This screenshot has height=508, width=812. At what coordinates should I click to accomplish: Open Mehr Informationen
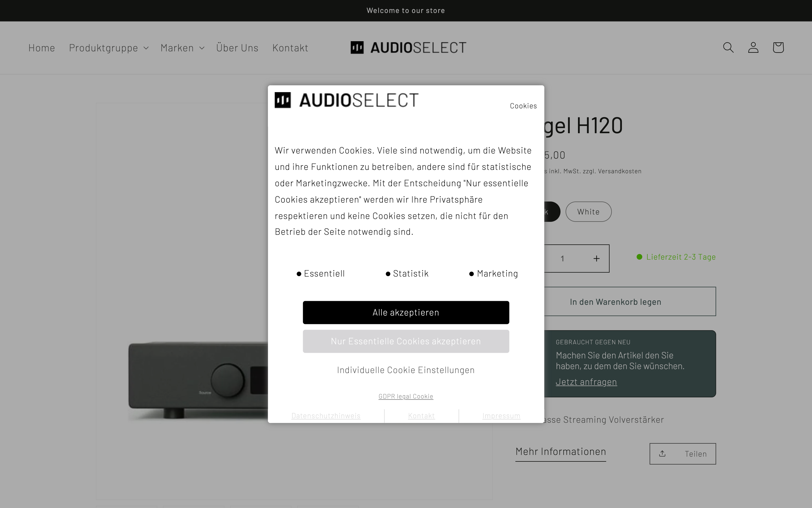click(x=561, y=452)
